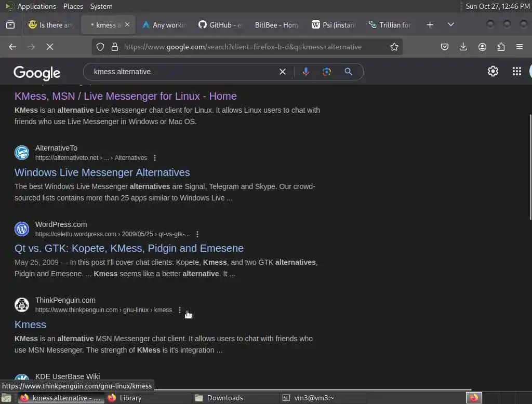Click the celettu.wordpress.com URL breadcrumb
Image resolution: width=532 pixels, height=404 pixels.
[x=113, y=234]
